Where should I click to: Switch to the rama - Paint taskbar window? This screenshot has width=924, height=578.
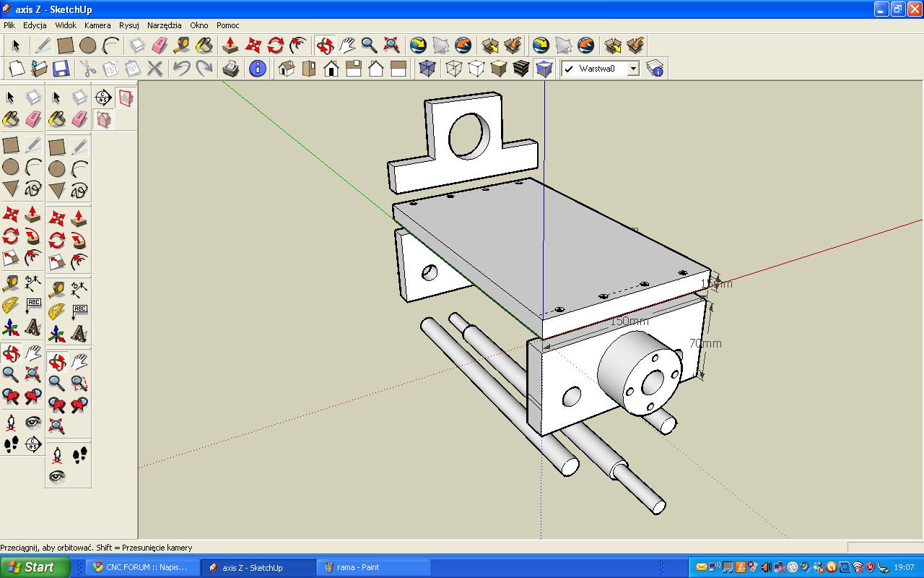coord(372,567)
